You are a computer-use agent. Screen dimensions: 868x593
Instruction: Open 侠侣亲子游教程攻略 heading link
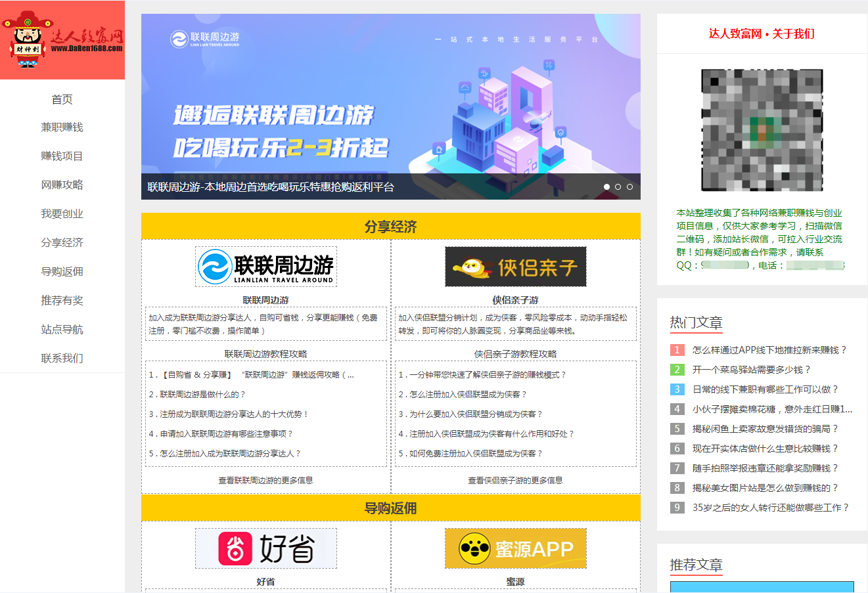pyautogui.click(x=516, y=354)
